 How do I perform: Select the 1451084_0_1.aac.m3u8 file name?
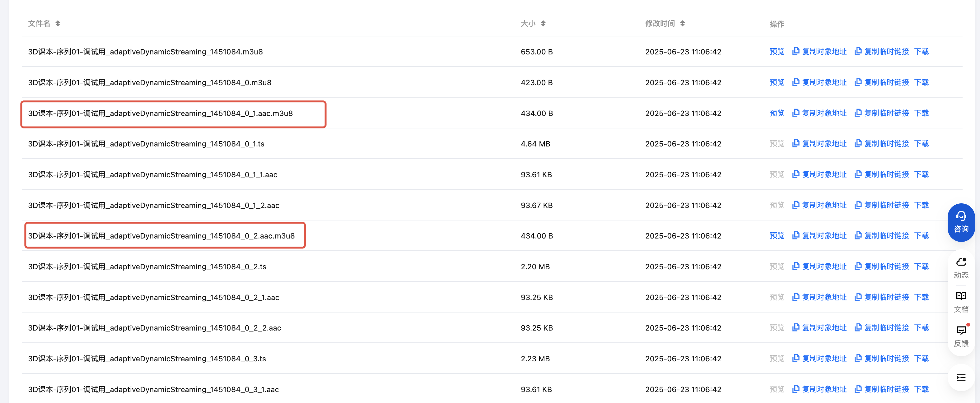(160, 113)
